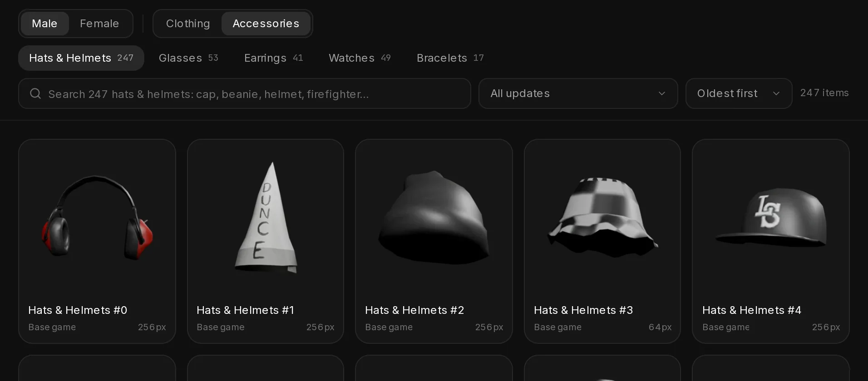Focus the hats & helmets search field
This screenshot has width=868, height=381.
click(244, 93)
